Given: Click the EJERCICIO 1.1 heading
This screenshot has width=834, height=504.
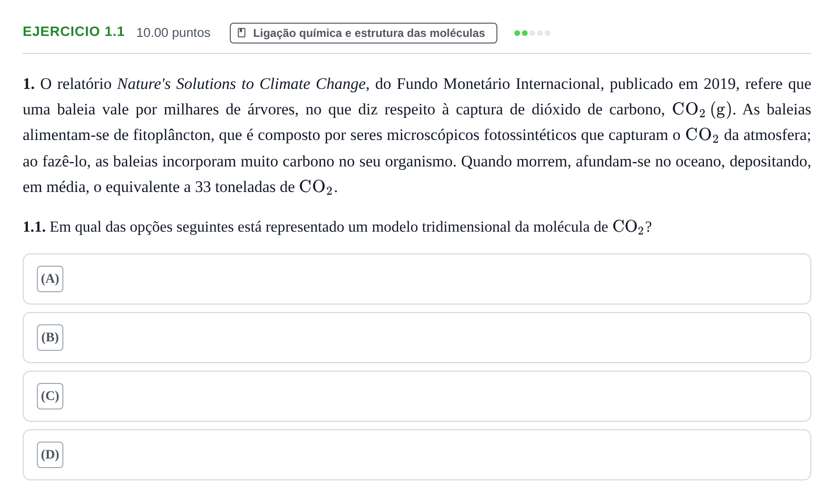Looking at the screenshot, I should coord(74,32).
